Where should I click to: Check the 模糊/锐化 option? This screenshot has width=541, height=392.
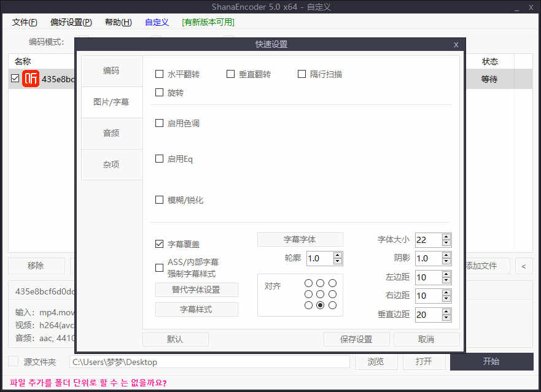(159, 199)
